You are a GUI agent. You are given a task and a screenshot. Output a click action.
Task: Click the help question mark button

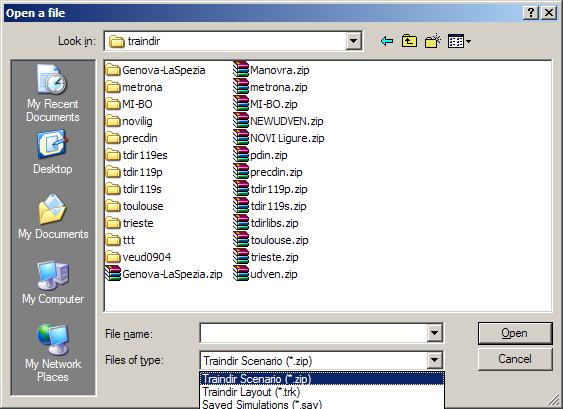(531, 13)
